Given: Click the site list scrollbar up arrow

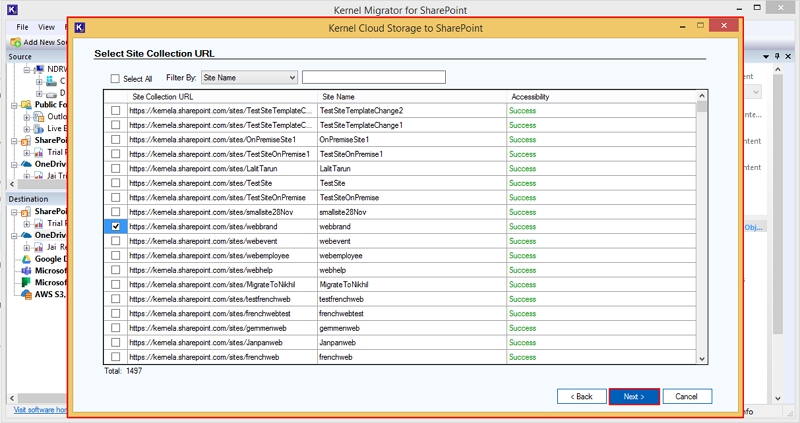Looking at the screenshot, I should [702, 96].
